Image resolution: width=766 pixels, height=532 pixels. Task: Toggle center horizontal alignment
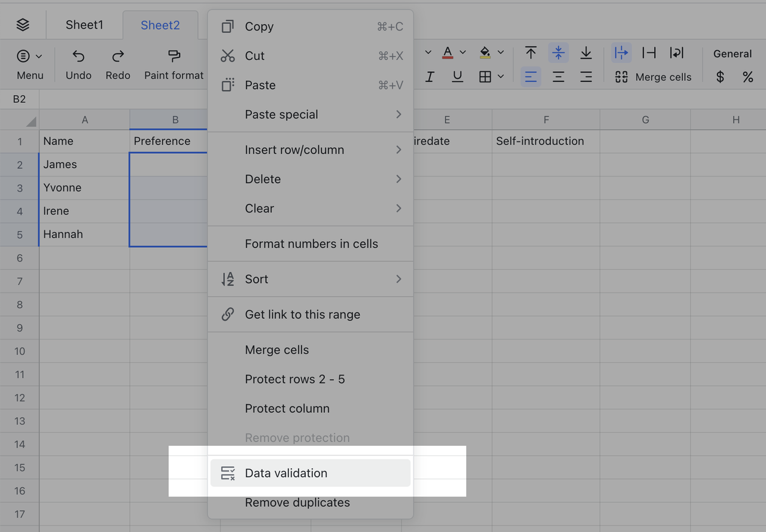[x=558, y=77]
